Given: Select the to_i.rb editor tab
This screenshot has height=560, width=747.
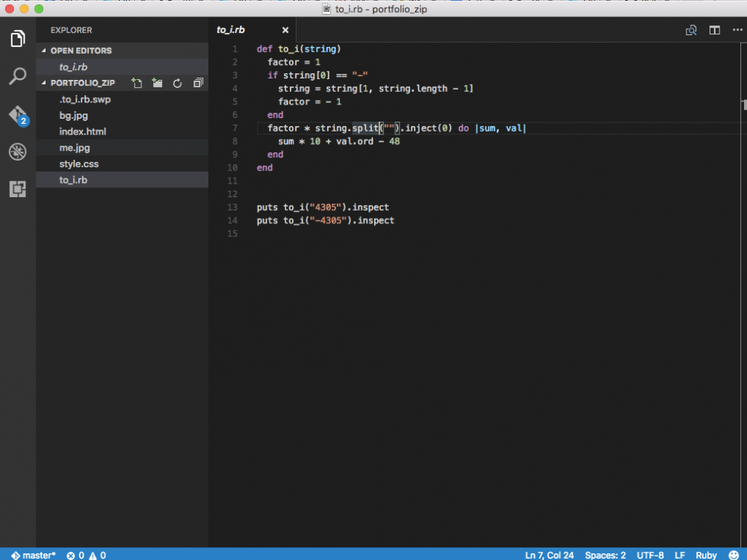Looking at the screenshot, I should [x=231, y=30].
